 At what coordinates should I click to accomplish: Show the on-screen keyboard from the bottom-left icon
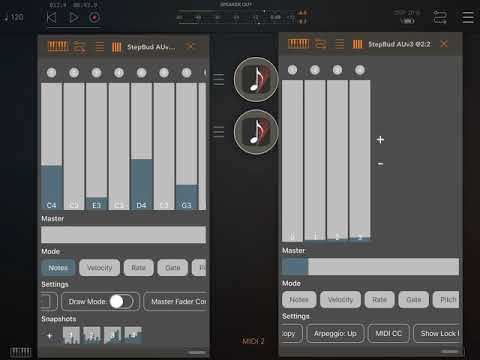click(20, 352)
